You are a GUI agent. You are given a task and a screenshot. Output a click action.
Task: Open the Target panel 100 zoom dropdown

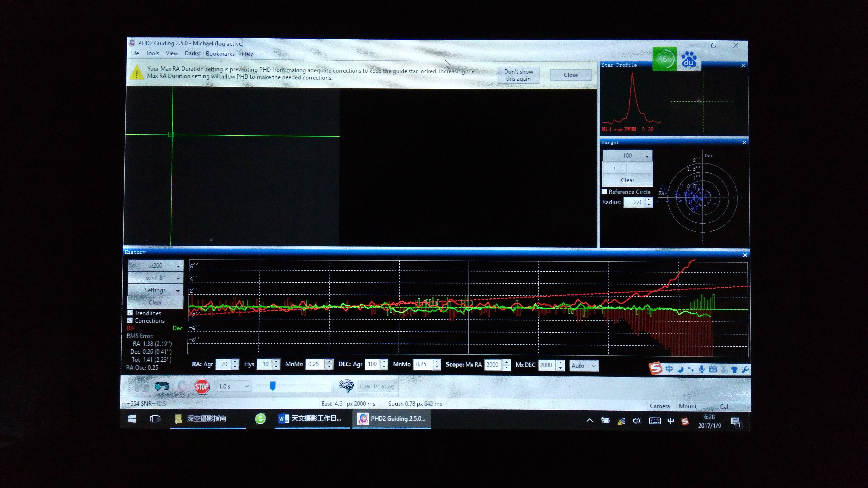tap(627, 156)
